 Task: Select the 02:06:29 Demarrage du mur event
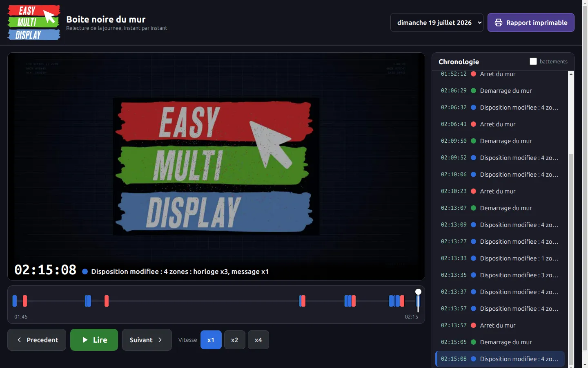click(500, 91)
